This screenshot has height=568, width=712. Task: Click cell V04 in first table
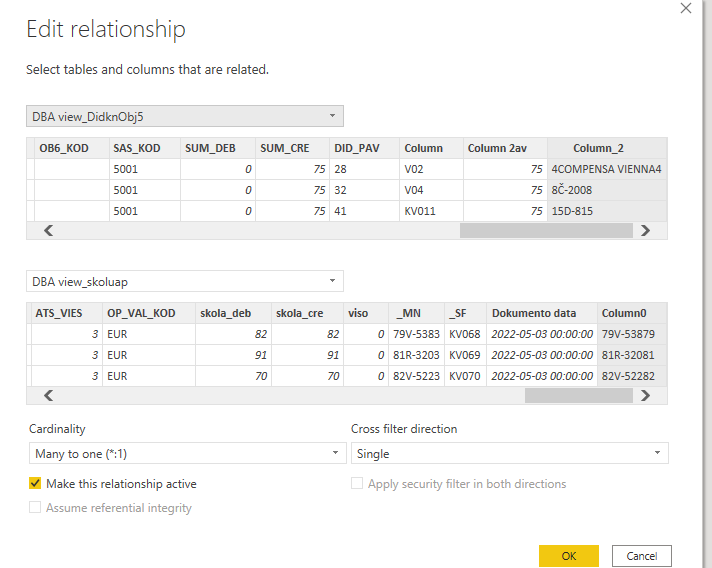tap(431, 190)
